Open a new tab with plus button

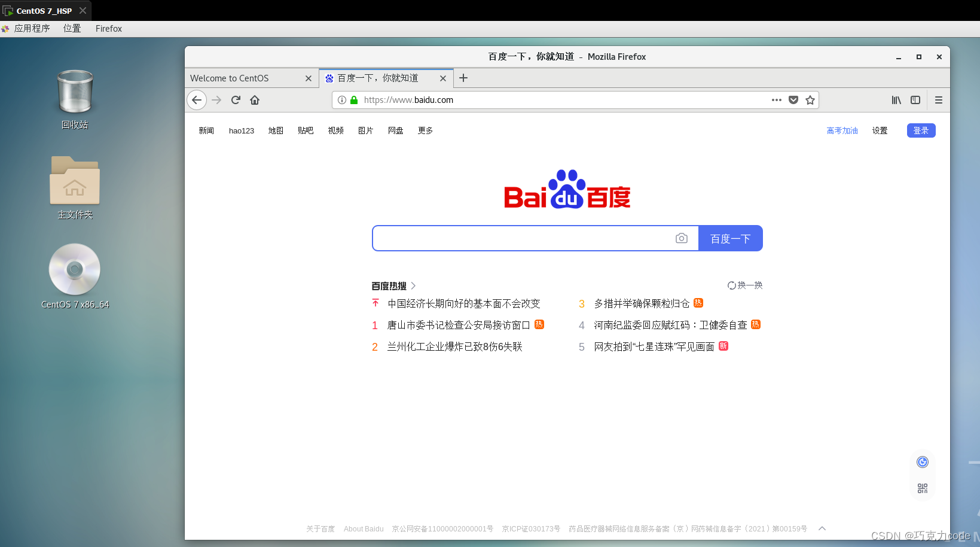click(463, 78)
